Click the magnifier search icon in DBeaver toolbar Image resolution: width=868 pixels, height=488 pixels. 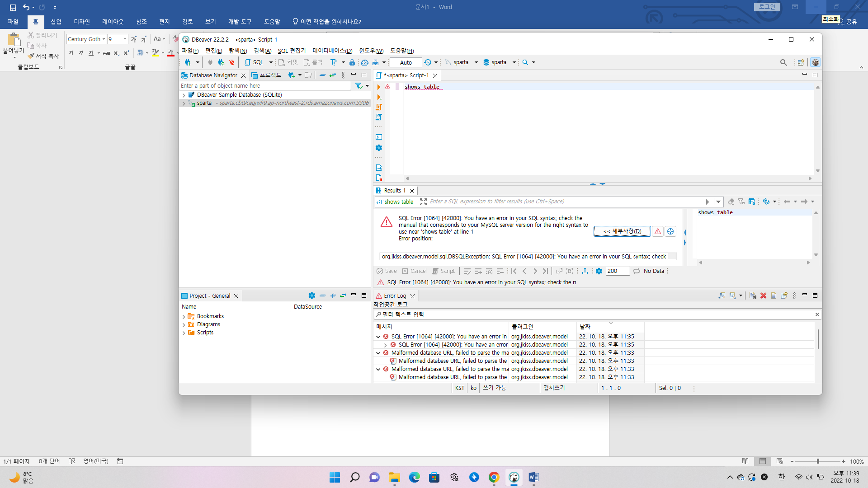pos(525,62)
